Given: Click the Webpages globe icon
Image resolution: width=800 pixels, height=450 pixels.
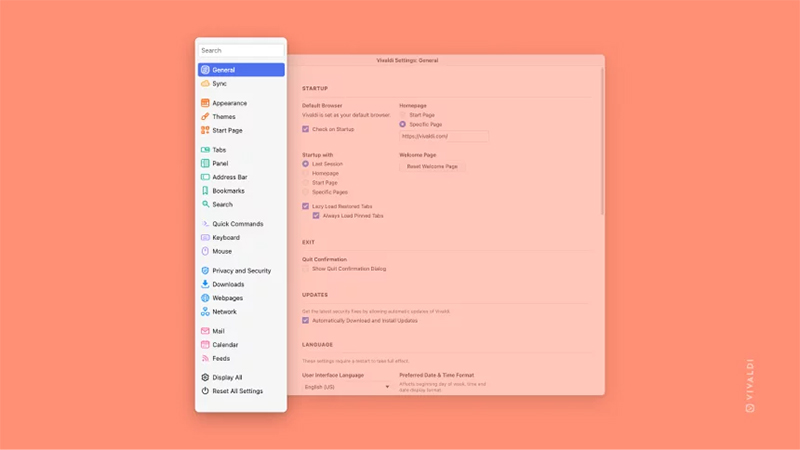Looking at the screenshot, I should pos(205,298).
